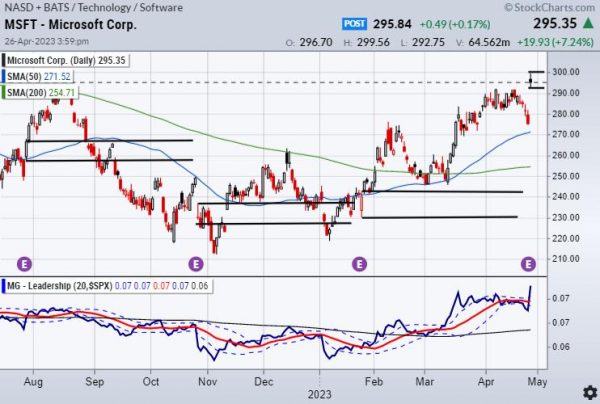Click the late-January earnings E marker
The width and height of the screenshot is (600, 404).
[359, 264]
